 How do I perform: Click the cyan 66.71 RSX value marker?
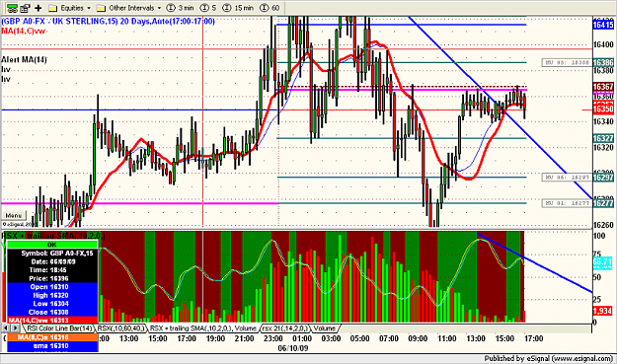click(x=602, y=261)
